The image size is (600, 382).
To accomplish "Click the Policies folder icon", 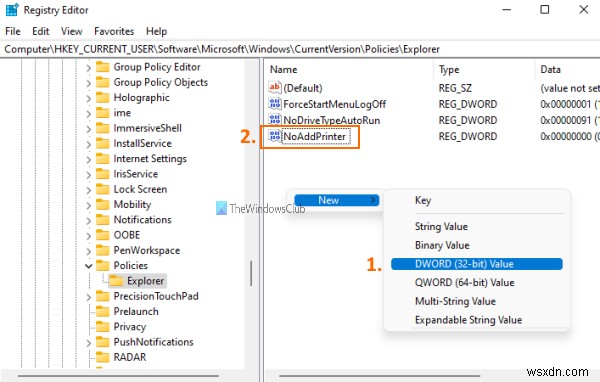I will pos(103,266).
